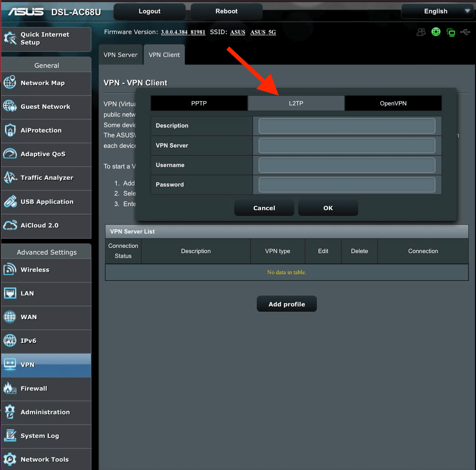The image size is (476, 470).
Task: Click the USB status icon in header
Action: [x=465, y=32]
